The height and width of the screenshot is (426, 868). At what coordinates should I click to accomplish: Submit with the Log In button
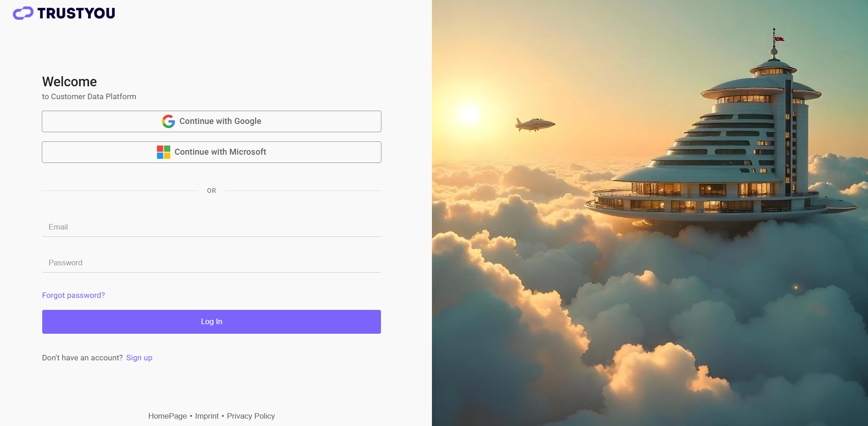(212, 322)
